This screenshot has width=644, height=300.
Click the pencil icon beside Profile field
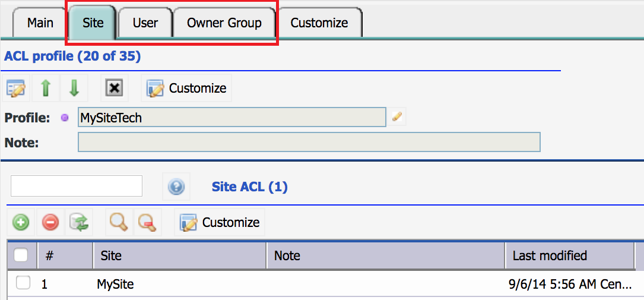tap(396, 118)
